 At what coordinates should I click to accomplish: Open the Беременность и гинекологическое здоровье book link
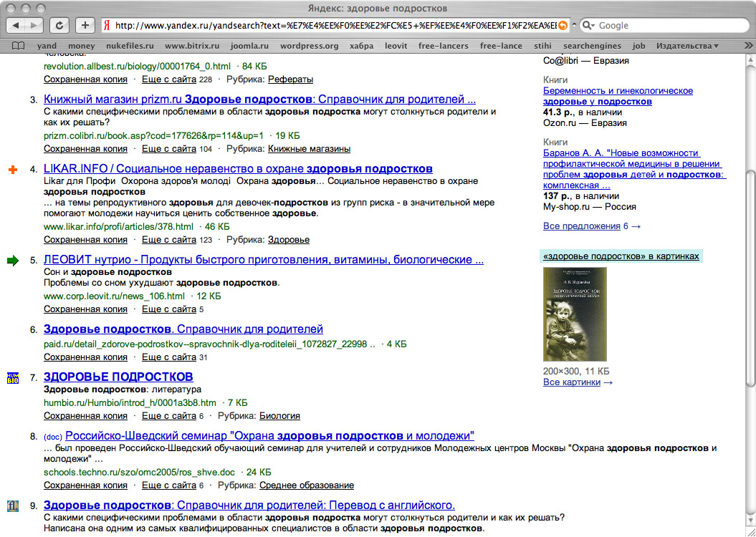coord(618,96)
